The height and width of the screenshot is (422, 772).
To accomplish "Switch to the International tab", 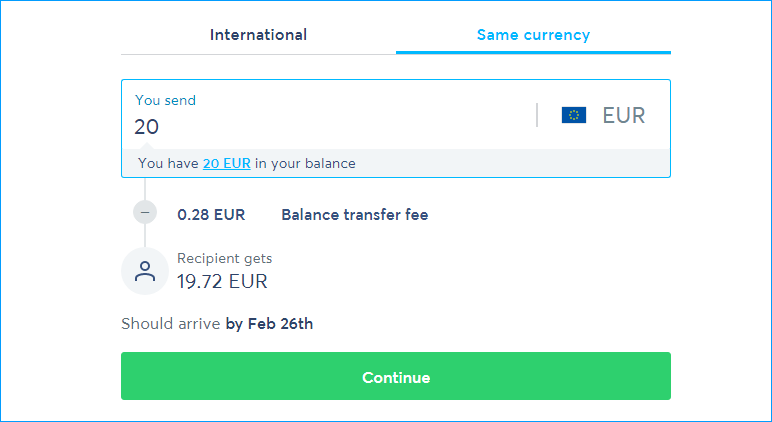I will tap(258, 35).
